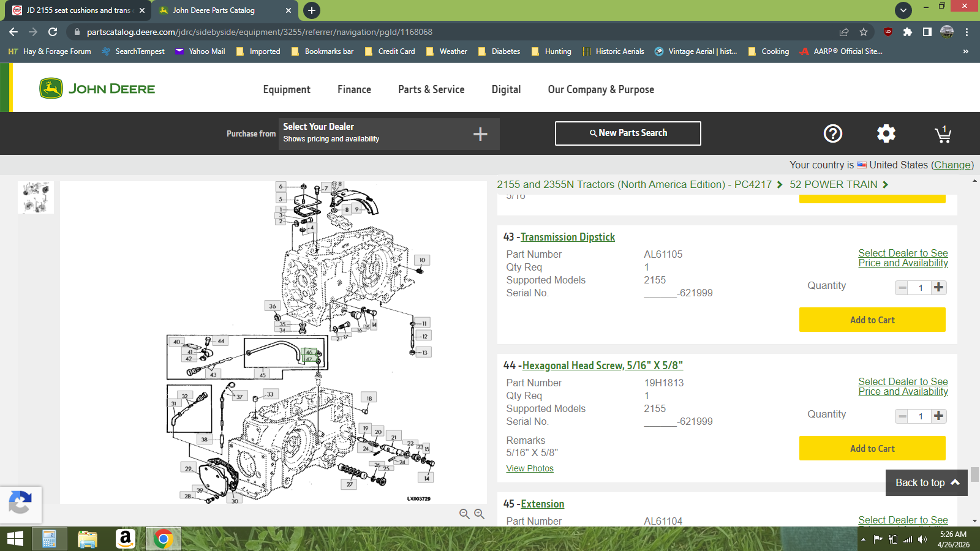Expand the 52 POWER TRAIN breadcrumb chevron
This screenshot has height=551, width=980.
pos(885,184)
